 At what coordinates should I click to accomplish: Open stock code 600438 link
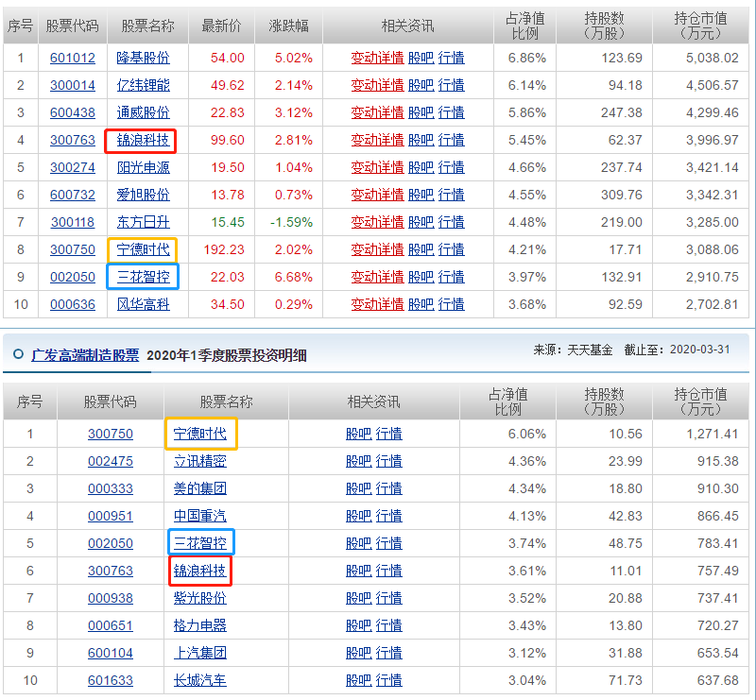(x=73, y=112)
